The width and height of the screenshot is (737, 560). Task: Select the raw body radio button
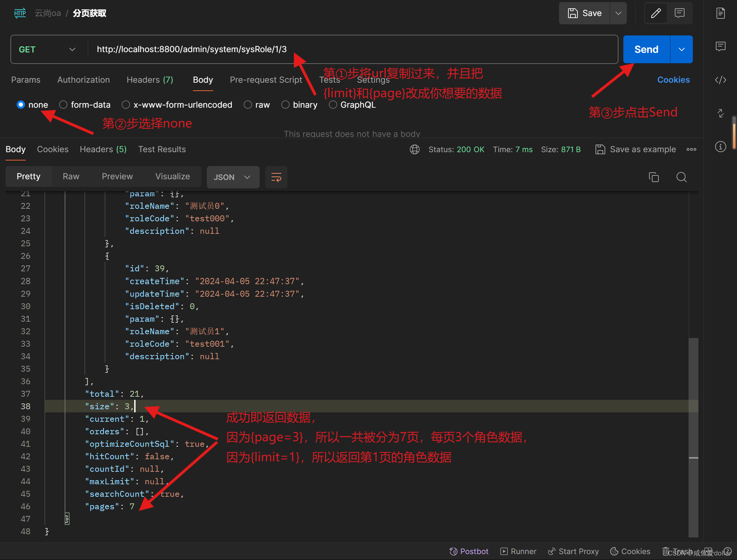(x=248, y=105)
